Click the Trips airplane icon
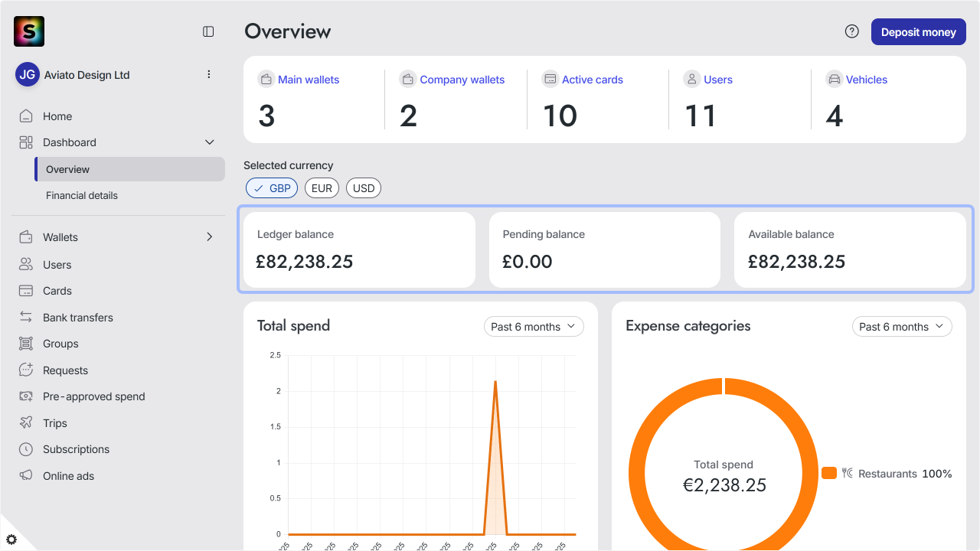This screenshot has height=551, width=980. [x=26, y=422]
